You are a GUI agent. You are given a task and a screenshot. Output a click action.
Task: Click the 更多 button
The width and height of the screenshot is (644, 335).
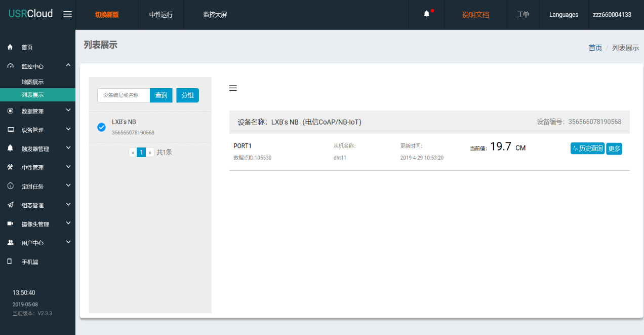coord(614,148)
